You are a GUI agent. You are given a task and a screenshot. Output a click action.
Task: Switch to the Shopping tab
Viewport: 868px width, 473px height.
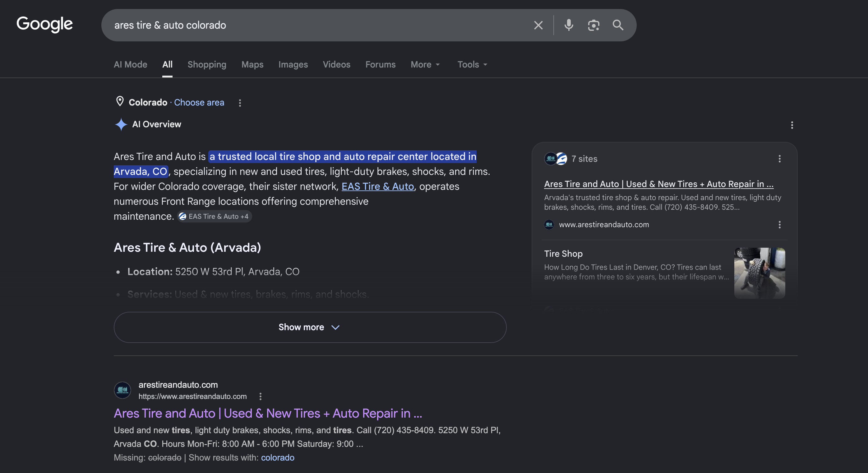tap(207, 64)
